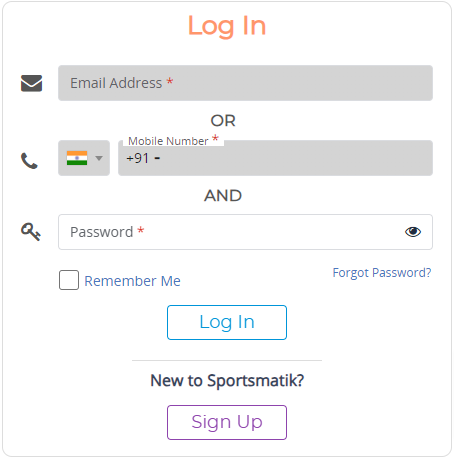Click the OR separator text

[223, 121]
